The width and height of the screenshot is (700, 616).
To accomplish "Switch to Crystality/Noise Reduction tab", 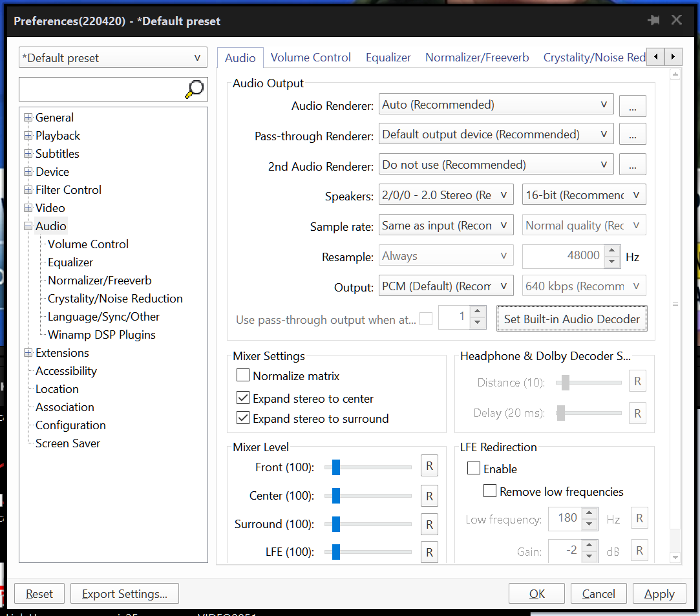I will coord(594,58).
